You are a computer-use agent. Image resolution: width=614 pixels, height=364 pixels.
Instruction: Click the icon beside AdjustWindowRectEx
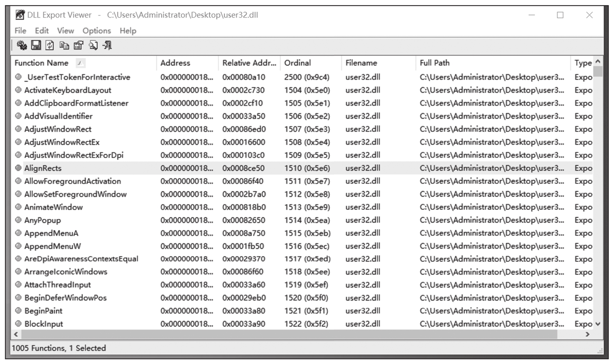18,142
